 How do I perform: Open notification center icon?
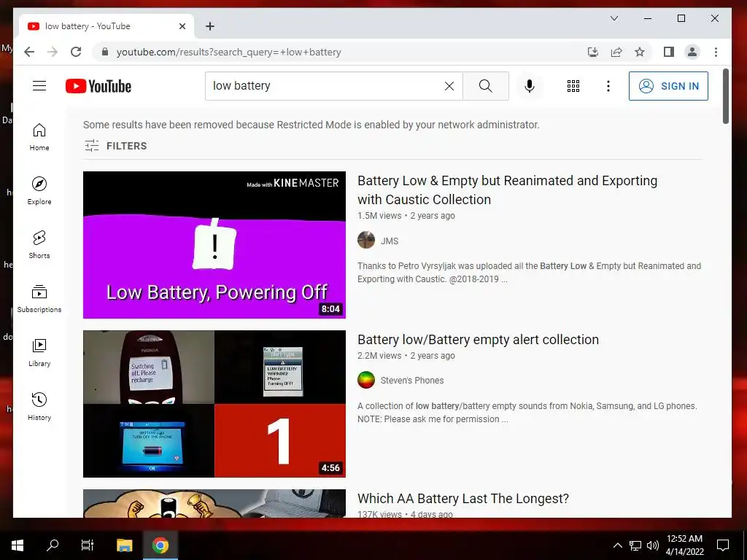tap(723, 545)
